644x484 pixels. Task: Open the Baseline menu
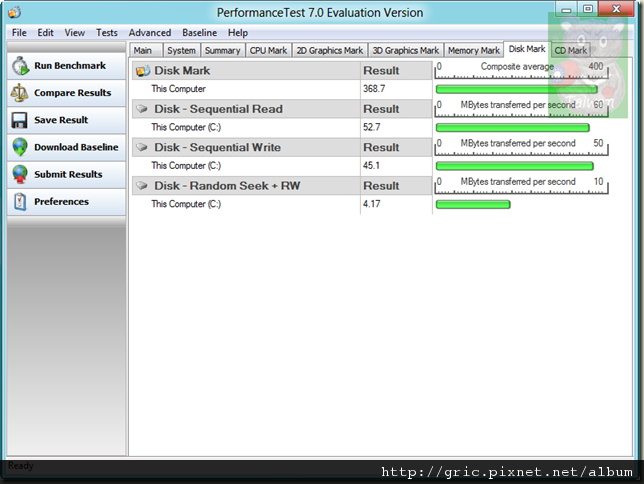(199, 32)
